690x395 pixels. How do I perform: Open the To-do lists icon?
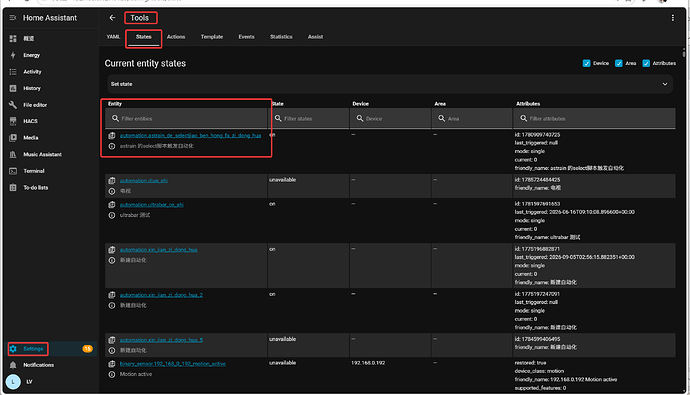coord(13,187)
